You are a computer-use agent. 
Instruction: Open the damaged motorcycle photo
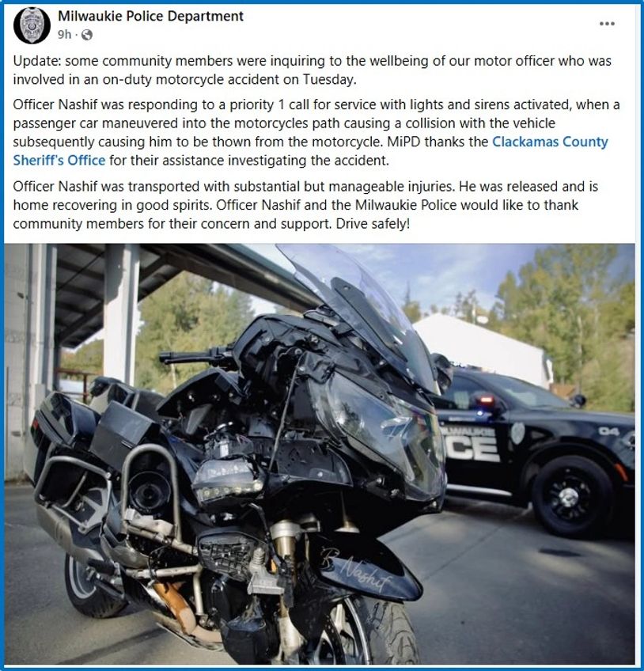pos(319,453)
